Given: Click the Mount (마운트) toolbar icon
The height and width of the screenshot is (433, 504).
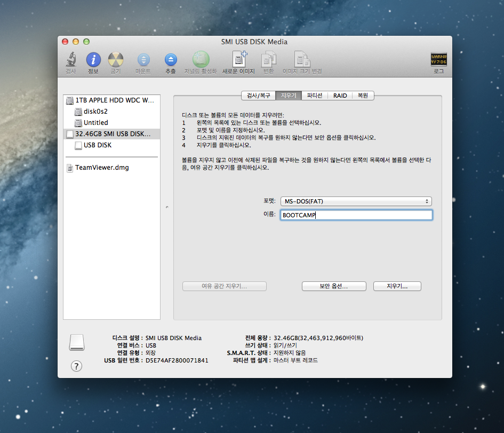Looking at the screenshot, I should [x=143, y=60].
